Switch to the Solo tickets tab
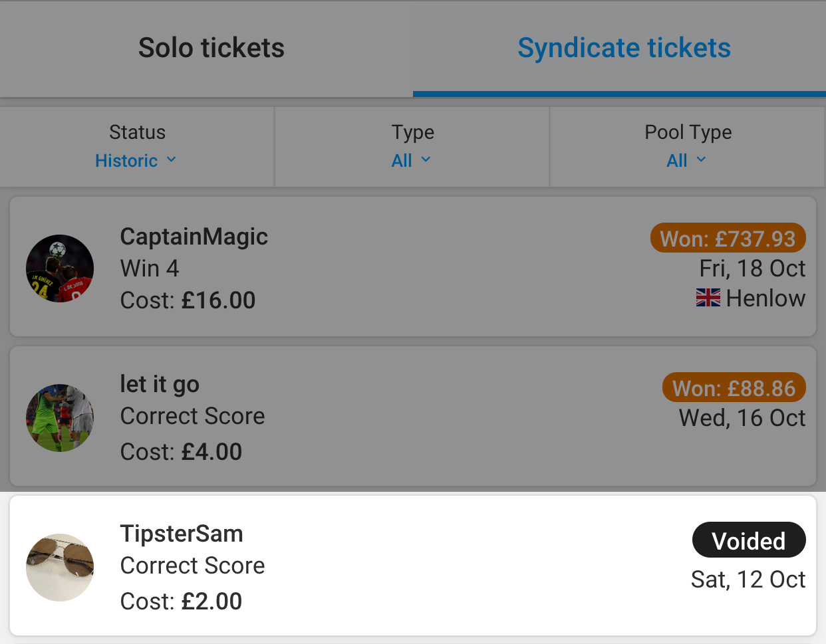This screenshot has width=826, height=644. 211,48
